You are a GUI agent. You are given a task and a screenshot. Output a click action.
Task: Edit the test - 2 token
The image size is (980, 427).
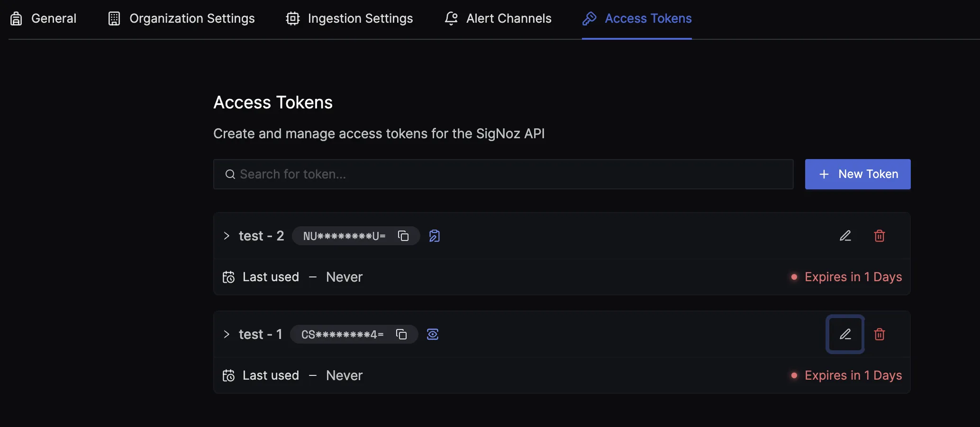(845, 236)
